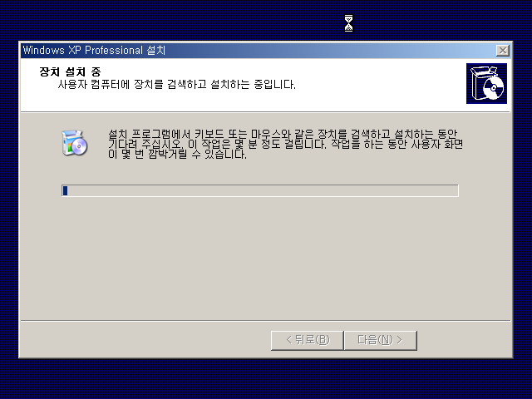Screen dimensions: 532x399
Task: Click the filled blue block of the progress bar
Action: (65, 190)
